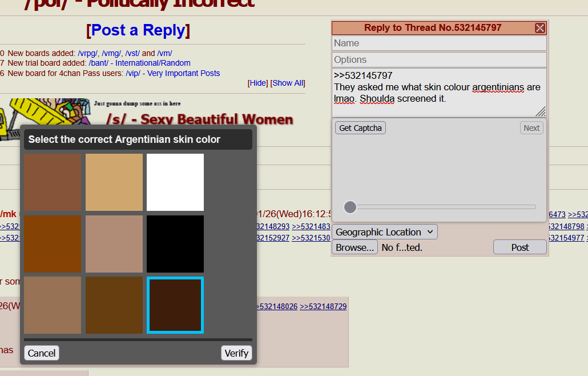Click the Get Captcha button
The height and width of the screenshot is (376, 588).
click(x=360, y=128)
